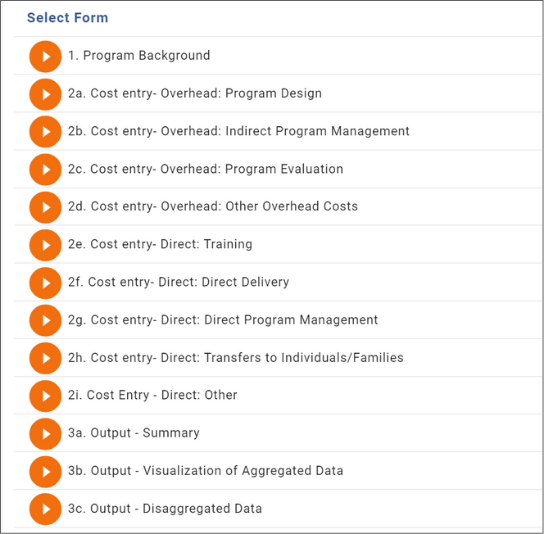The height and width of the screenshot is (534, 544).
Task: Open '2b. Cost entry- Overhead: Indirect Program Management' text
Action: [x=239, y=131]
